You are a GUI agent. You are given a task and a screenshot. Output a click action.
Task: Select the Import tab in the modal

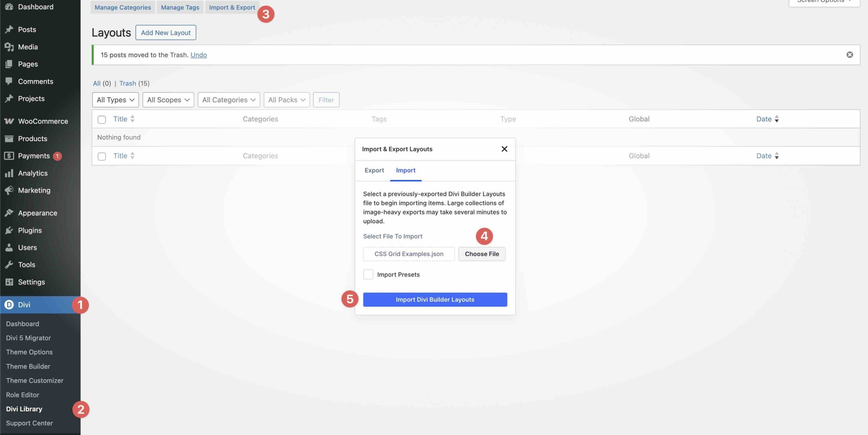click(406, 170)
